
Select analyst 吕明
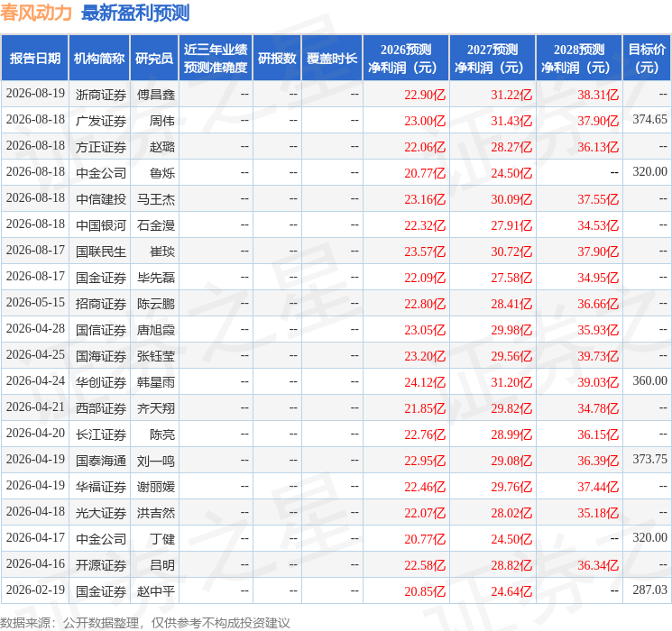pyautogui.click(x=162, y=565)
